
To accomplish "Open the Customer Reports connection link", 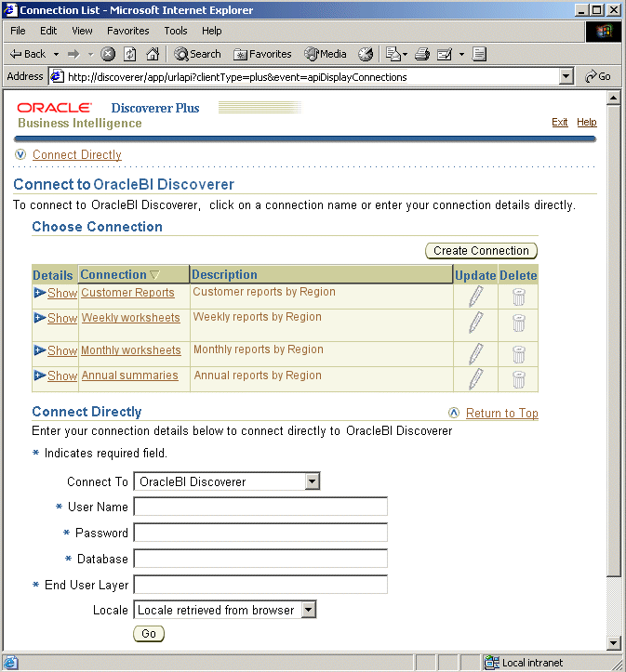I will (x=127, y=292).
